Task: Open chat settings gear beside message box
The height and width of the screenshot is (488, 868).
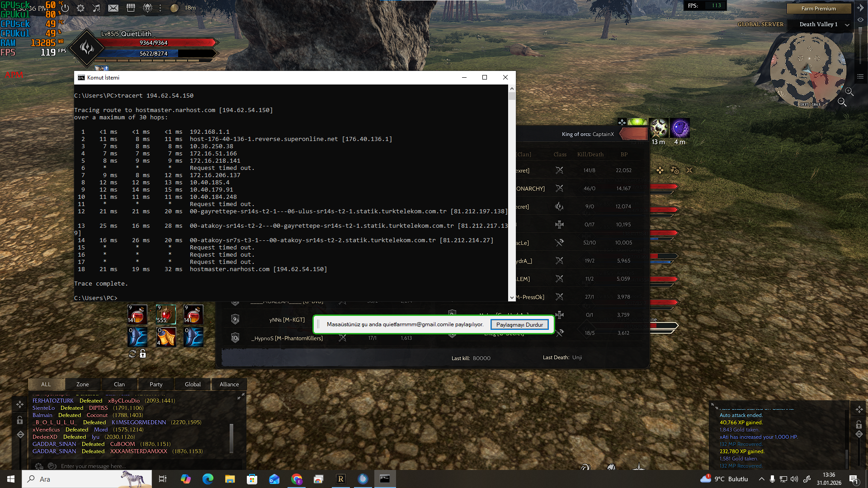Action: pyautogui.click(x=39, y=466)
